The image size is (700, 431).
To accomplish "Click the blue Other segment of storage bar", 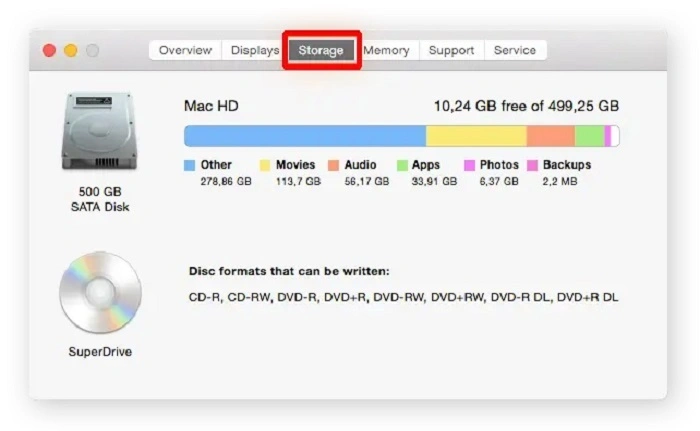I will point(305,136).
